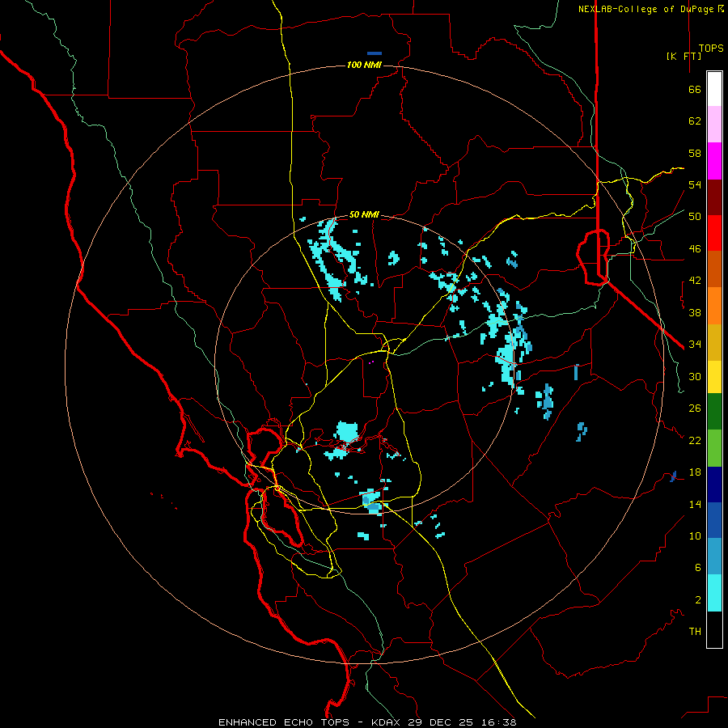
Task: Click the navy blue legend swatch
Action: point(714,485)
